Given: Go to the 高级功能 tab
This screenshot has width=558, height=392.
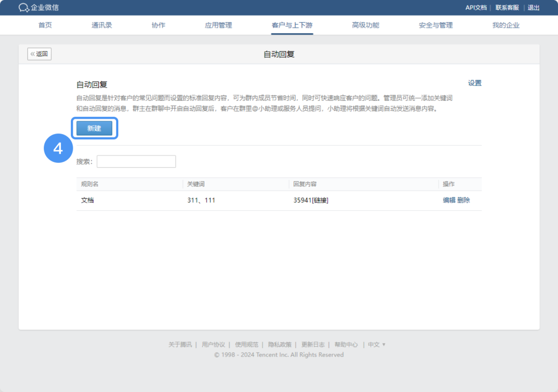Looking at the screenshot, I should coord(365,25).
